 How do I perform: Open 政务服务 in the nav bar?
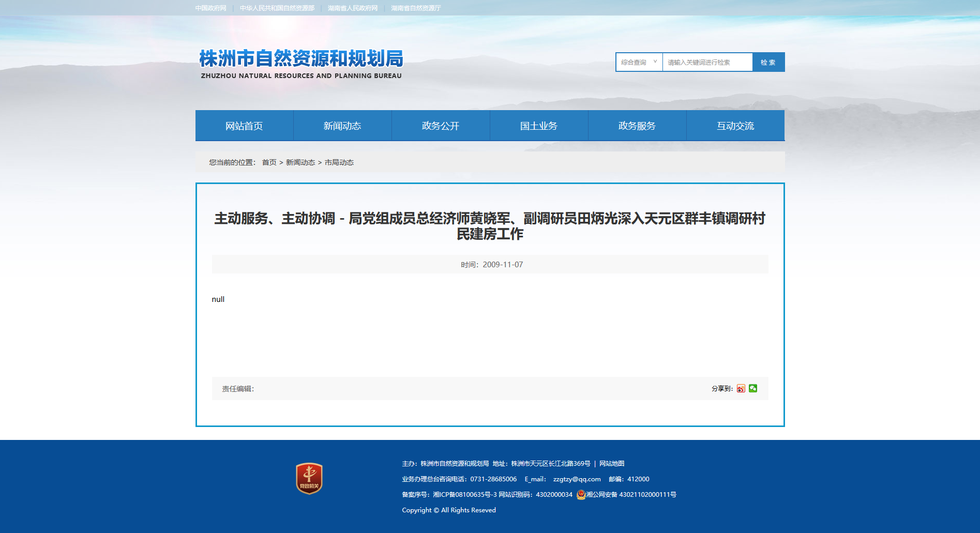pyautogui.click(x=637, y=126)
